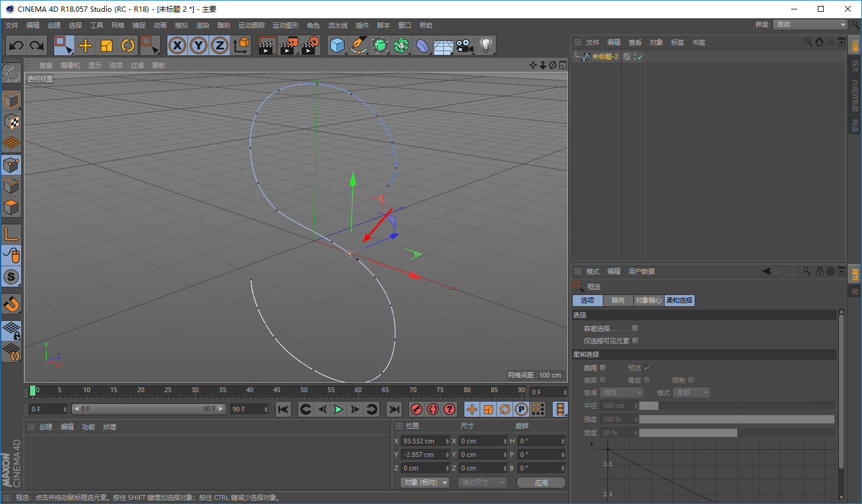Enable the 容差选择 checkbox
This screenshot has height=504, width=862.
[x=635, y=329]
